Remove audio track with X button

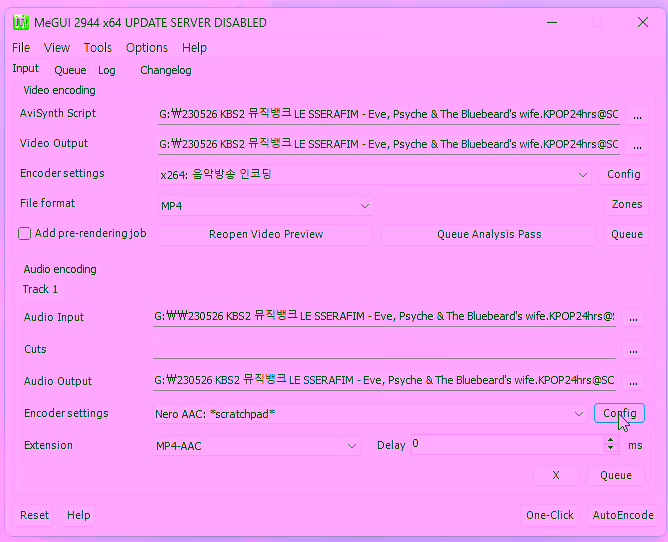(556, 476)
